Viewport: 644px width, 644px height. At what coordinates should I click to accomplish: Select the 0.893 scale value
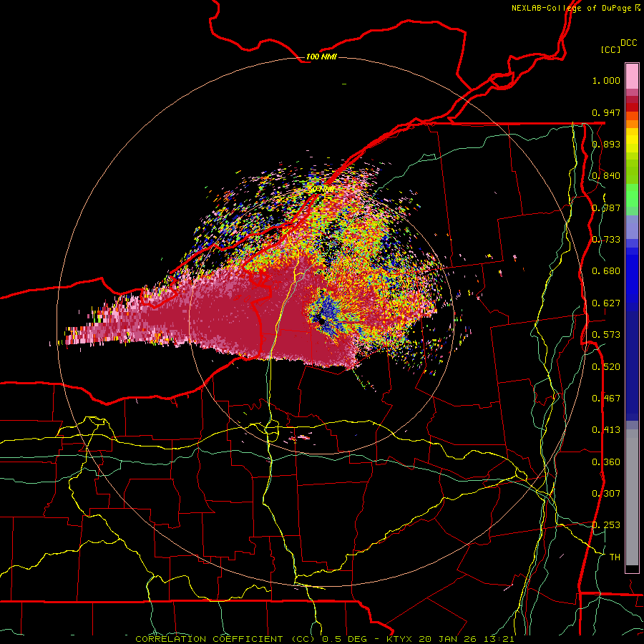pyautogui.click(x=606, y=144)
